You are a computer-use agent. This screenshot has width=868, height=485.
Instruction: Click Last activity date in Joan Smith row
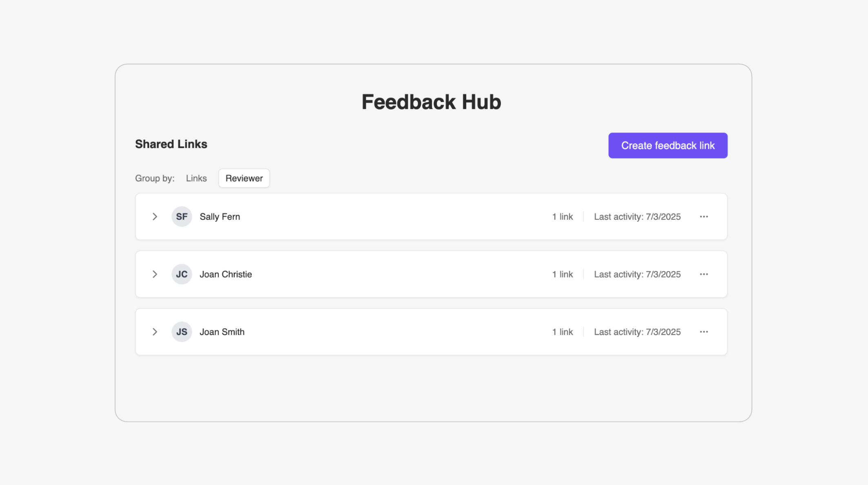[637, 332]
